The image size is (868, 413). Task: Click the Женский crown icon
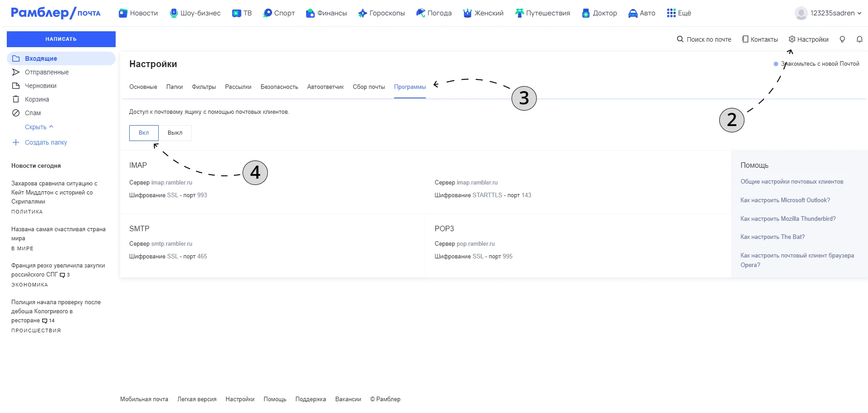point(468,13)
